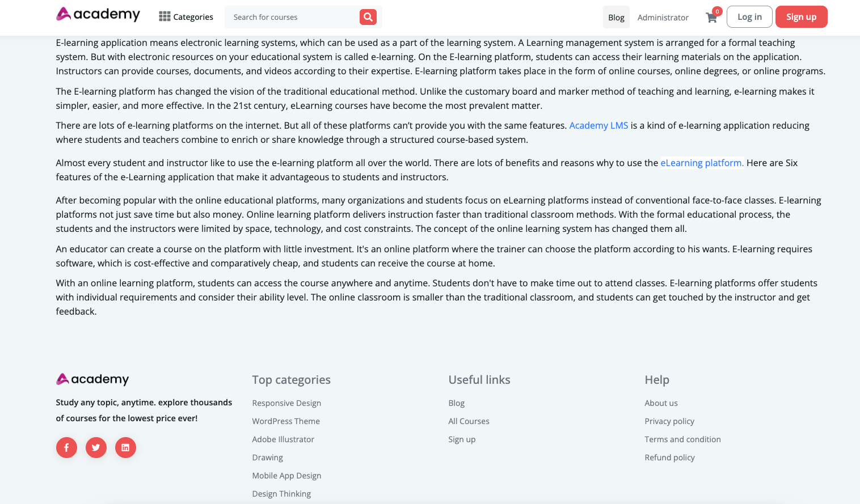Open the shopping cart icon
860x504 pixels.
click(711, 18)
